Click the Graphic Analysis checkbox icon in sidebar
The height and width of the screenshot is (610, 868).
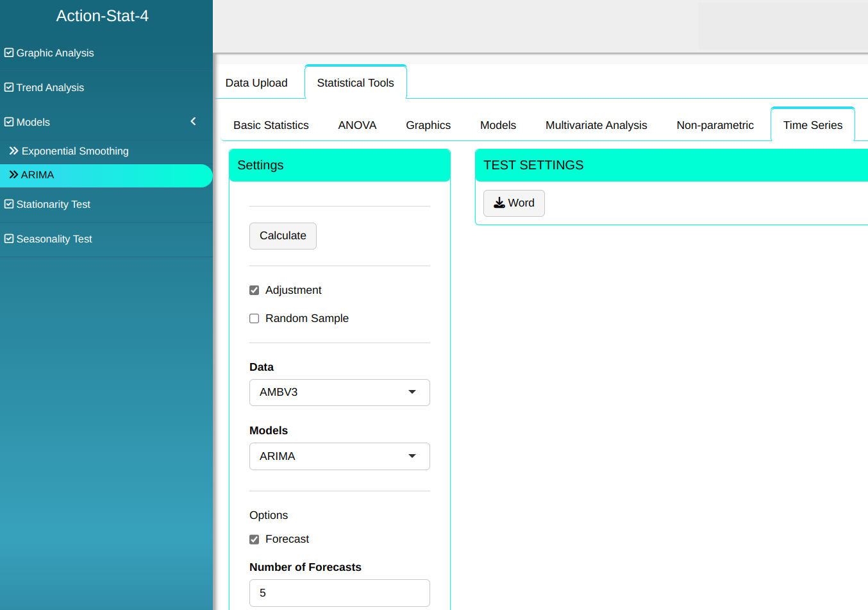click(x=9, y=53)
